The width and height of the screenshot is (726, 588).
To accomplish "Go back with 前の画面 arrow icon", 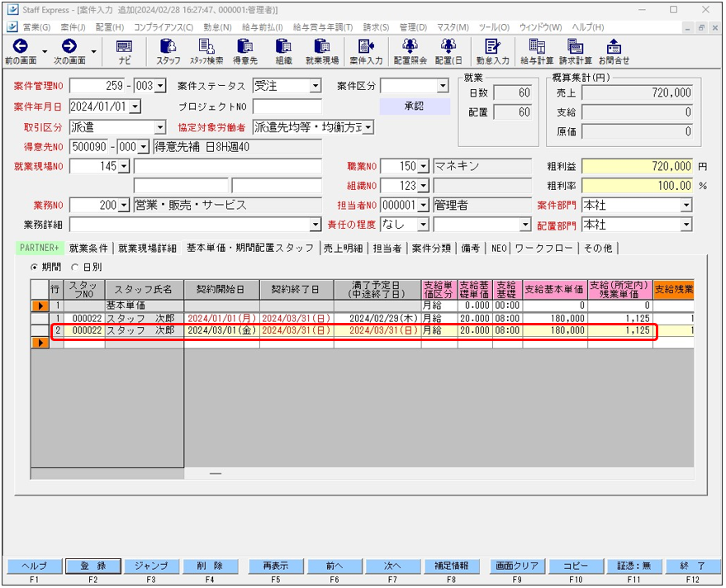I will 21,46.
